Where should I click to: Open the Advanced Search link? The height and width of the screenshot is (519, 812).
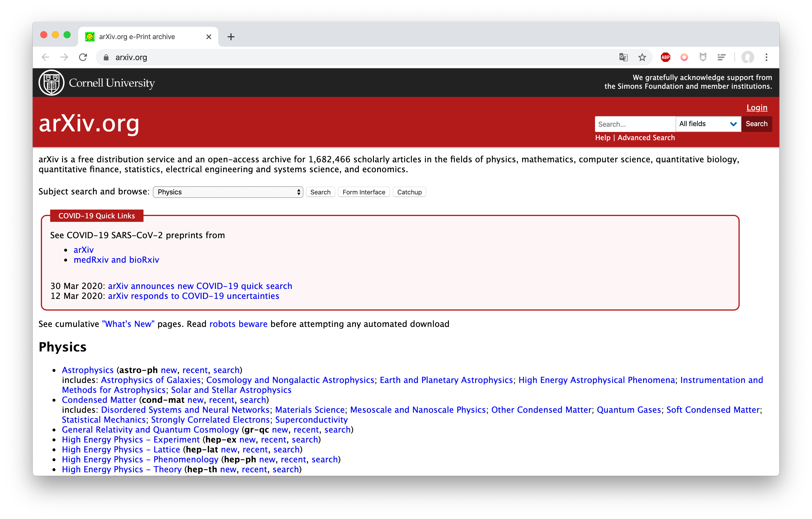point(646,138)
